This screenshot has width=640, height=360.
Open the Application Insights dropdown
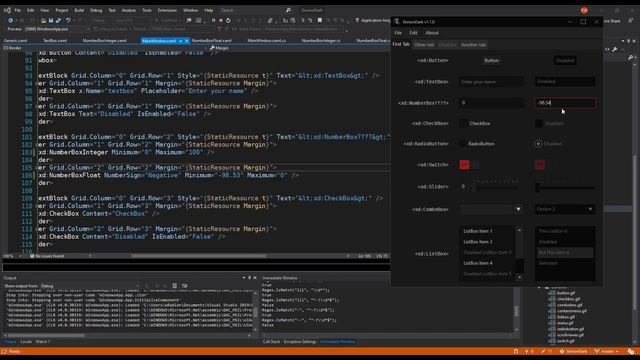click(372, 20)
